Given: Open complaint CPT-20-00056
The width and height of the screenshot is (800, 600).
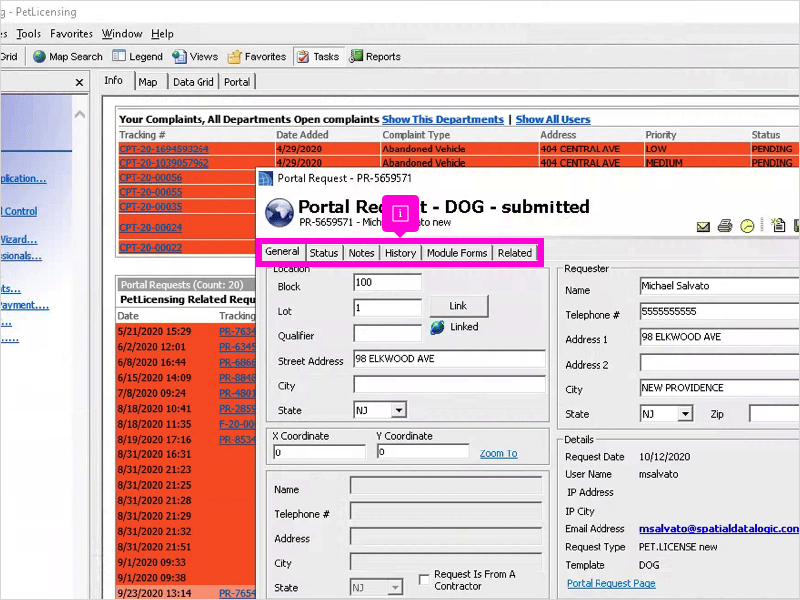Looking at the screenshot, I should (x=151, y=178).
